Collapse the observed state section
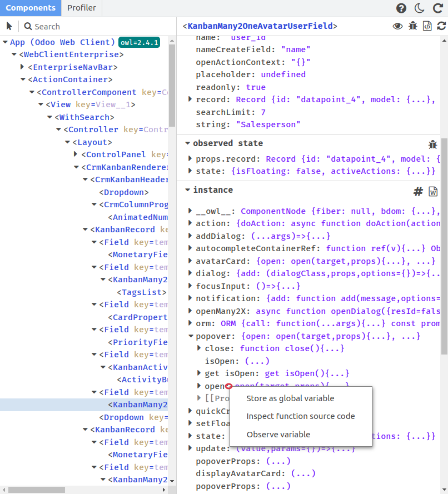448x494 pixels. (x=188, y=143)
